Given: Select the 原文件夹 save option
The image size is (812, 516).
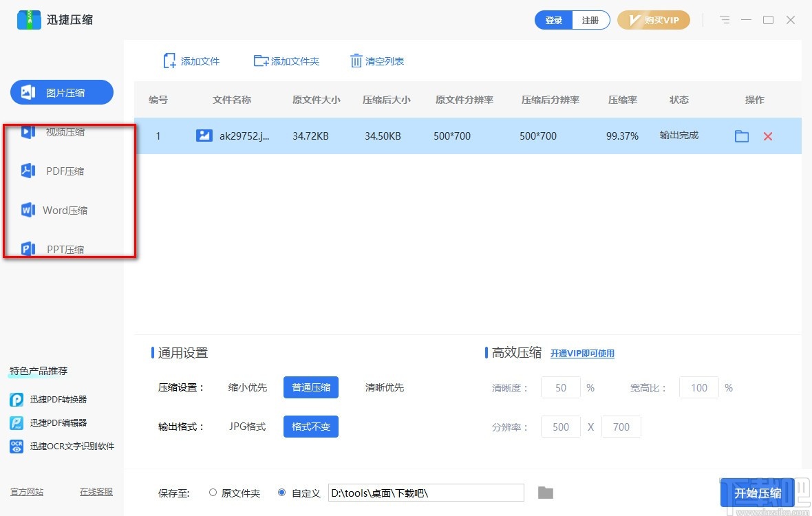Looking at the screenshot, I should [x=213, y=493].
